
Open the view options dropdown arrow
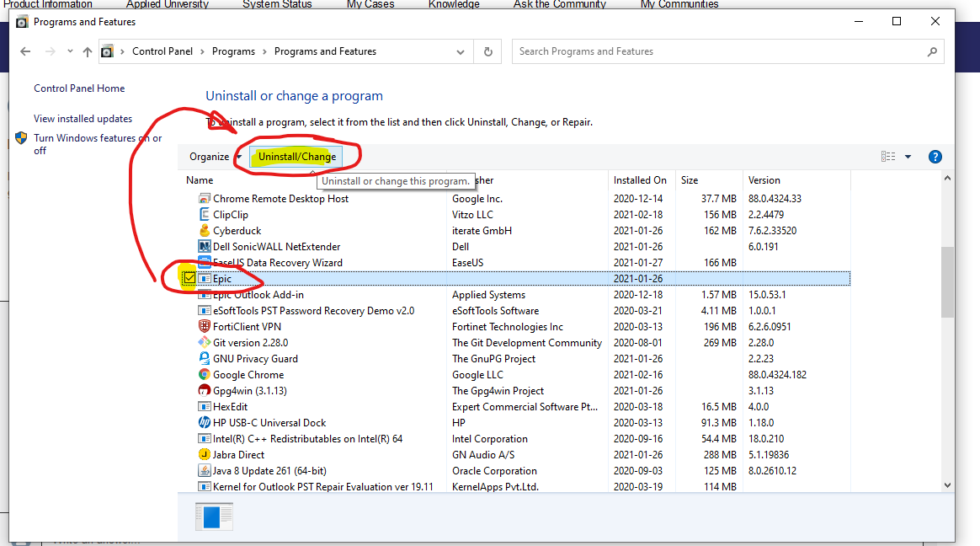908,157
